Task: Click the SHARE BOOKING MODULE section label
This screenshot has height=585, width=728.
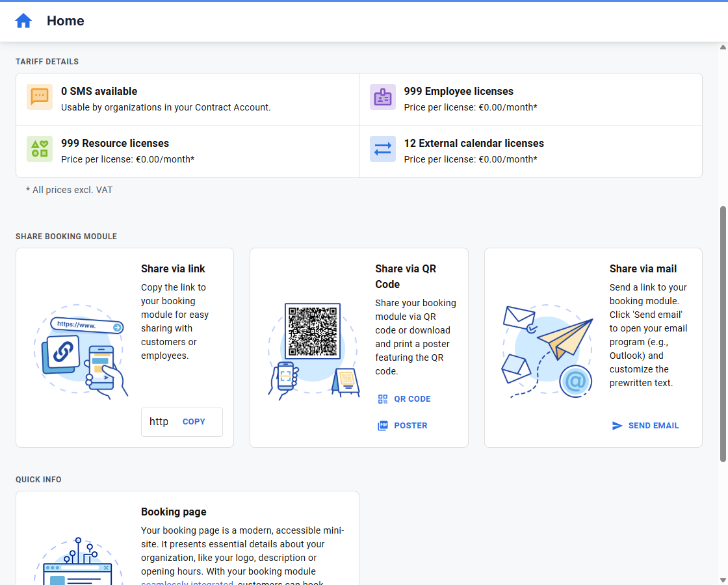Action: tap(66, 237)
